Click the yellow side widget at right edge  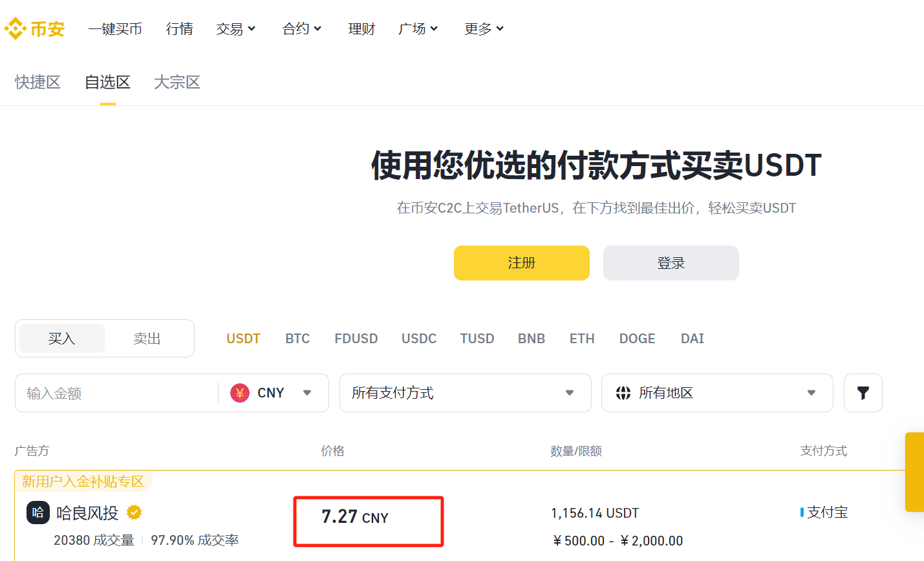pos(914,472)
